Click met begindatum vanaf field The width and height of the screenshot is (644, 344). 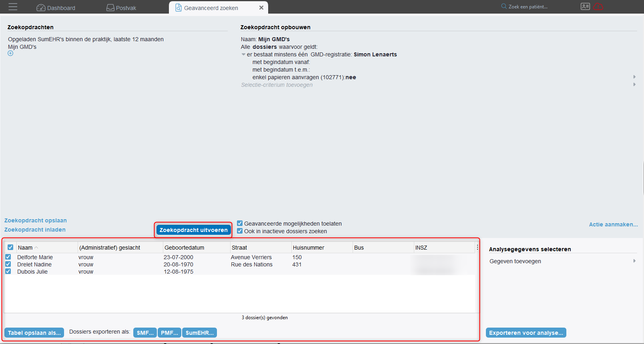pyautogui.click(x=281, y=62)
